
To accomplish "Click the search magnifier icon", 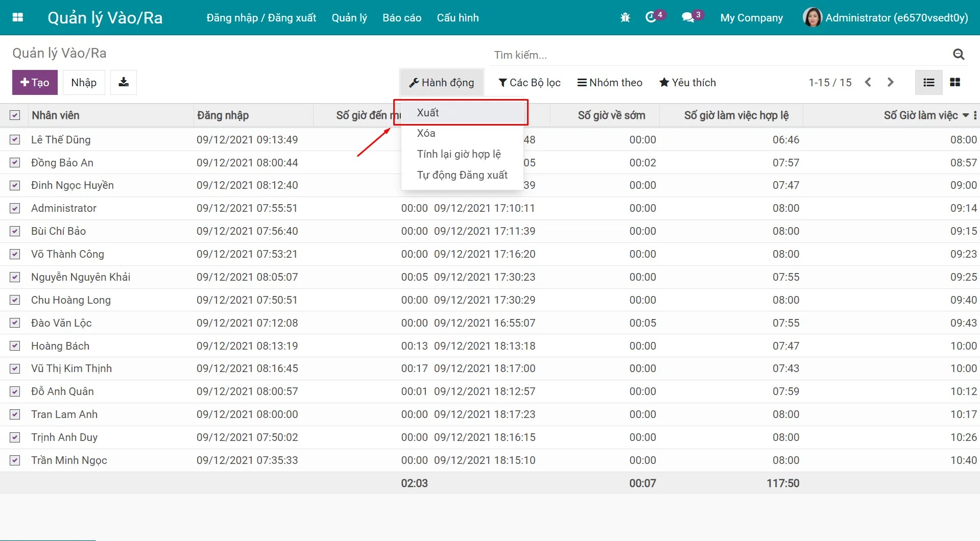I will (959, 55).
